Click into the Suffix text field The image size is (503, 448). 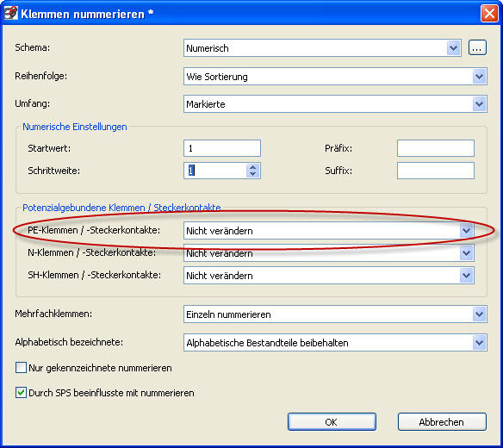pyautogui.click(x=436, y=171)
